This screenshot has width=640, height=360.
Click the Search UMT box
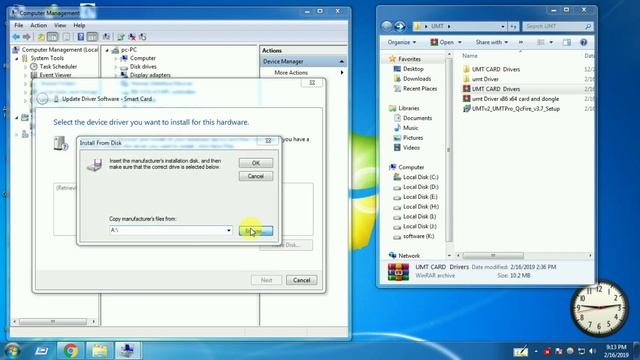pyautogui.click(x=558, y=27)
